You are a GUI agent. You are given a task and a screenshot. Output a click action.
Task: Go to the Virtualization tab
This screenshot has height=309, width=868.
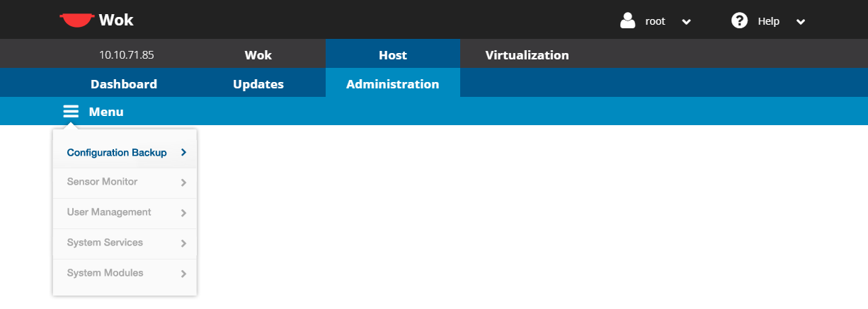527,55
